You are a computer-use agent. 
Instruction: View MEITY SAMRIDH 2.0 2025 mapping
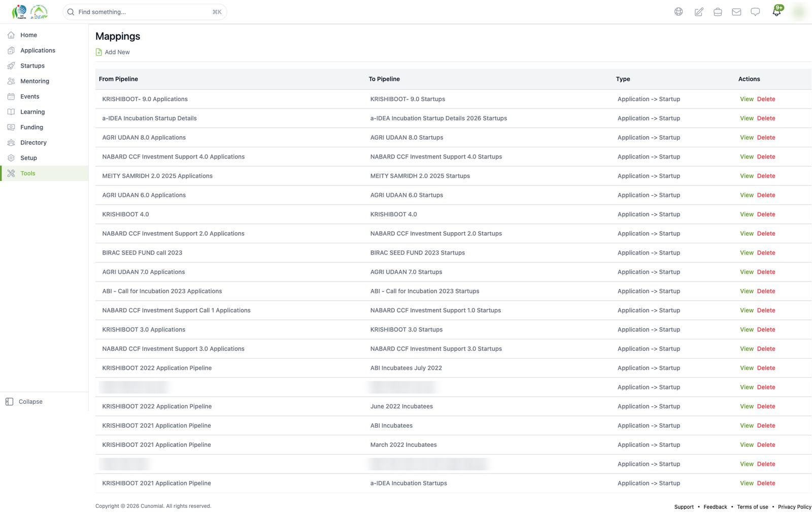(x=747, y=176)
